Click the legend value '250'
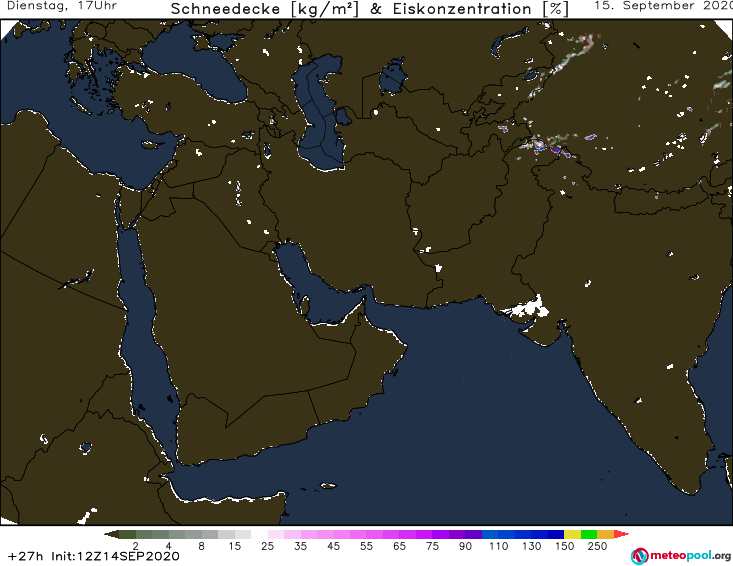 [x=597, y=546]
